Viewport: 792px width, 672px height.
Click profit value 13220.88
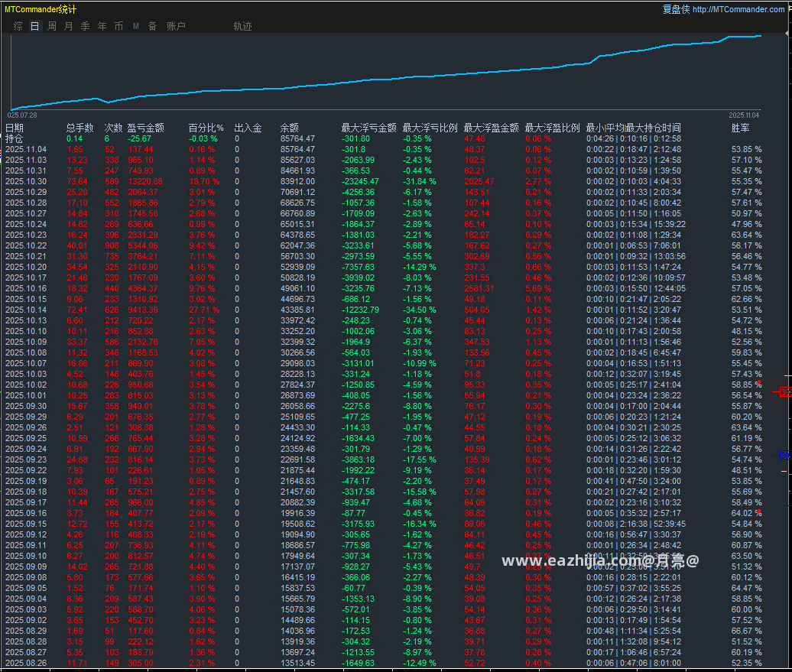pyautogui.click(x=145, y=181)
